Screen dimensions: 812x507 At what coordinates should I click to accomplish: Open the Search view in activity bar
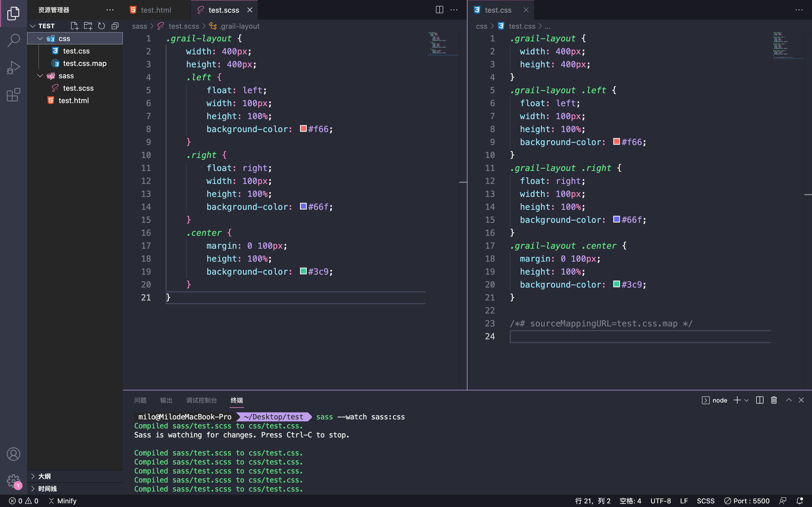[x=14, y=40]
